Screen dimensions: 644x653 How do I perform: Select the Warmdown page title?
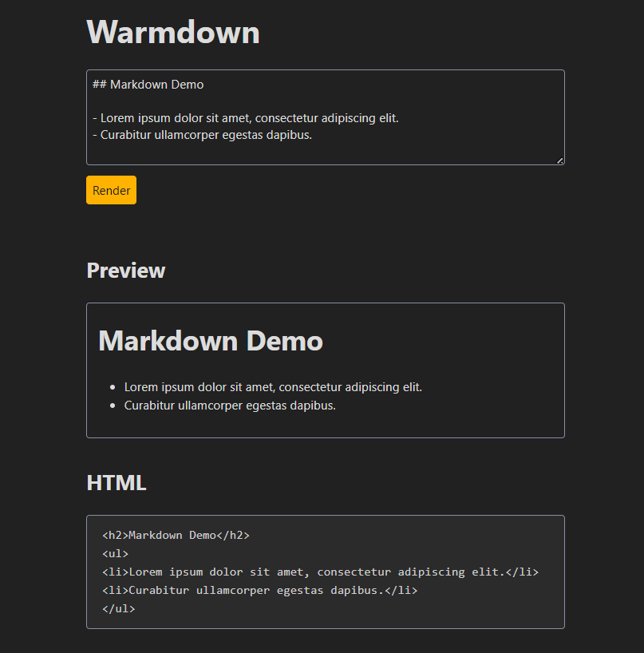tap(173, 33)
